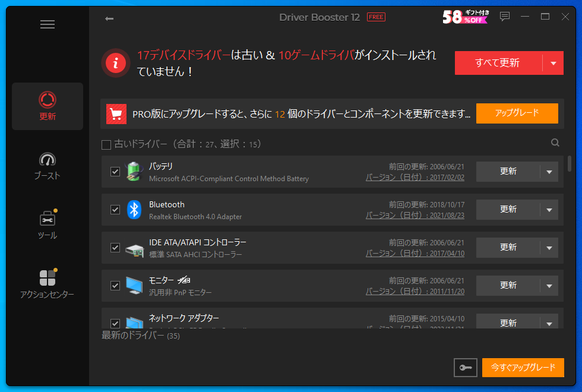Click the 58% OFF promotion badge

pyautogui.click(x=466, y=17)
